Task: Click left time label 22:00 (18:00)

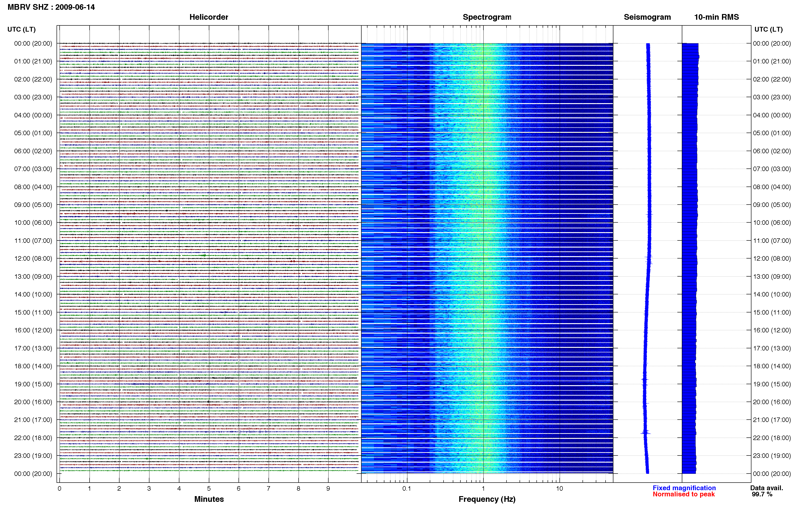Action: [33, 438]
